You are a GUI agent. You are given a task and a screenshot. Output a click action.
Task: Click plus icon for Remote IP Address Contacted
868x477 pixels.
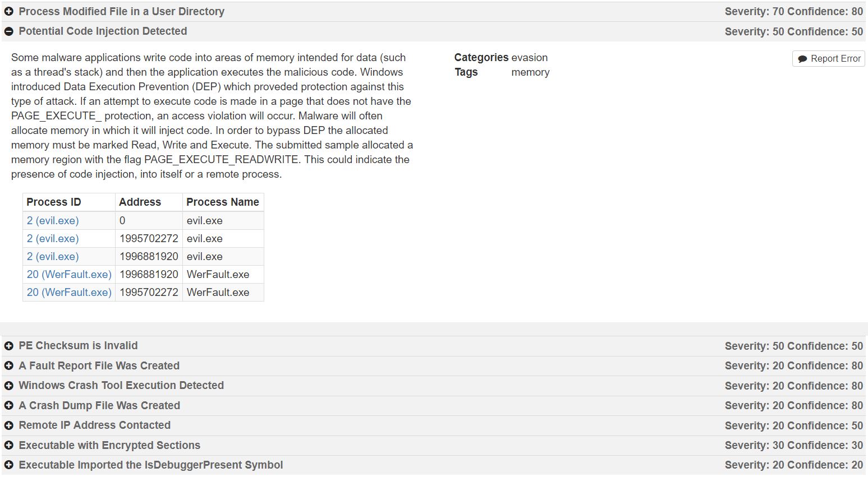[9, 425]
